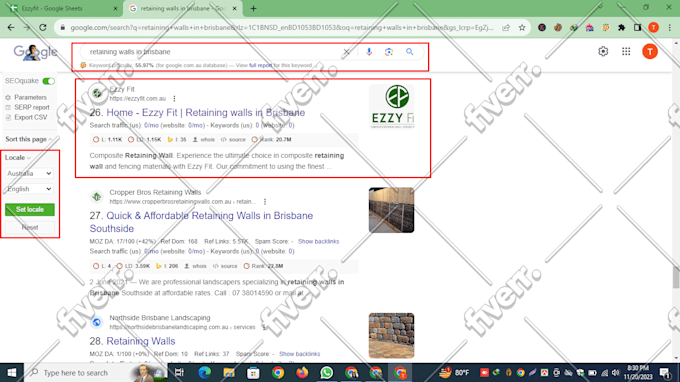Viewport: 680px width, 382px height.
Task: Click the Chrome address bar URL
Action: click(x=282, y=27)
